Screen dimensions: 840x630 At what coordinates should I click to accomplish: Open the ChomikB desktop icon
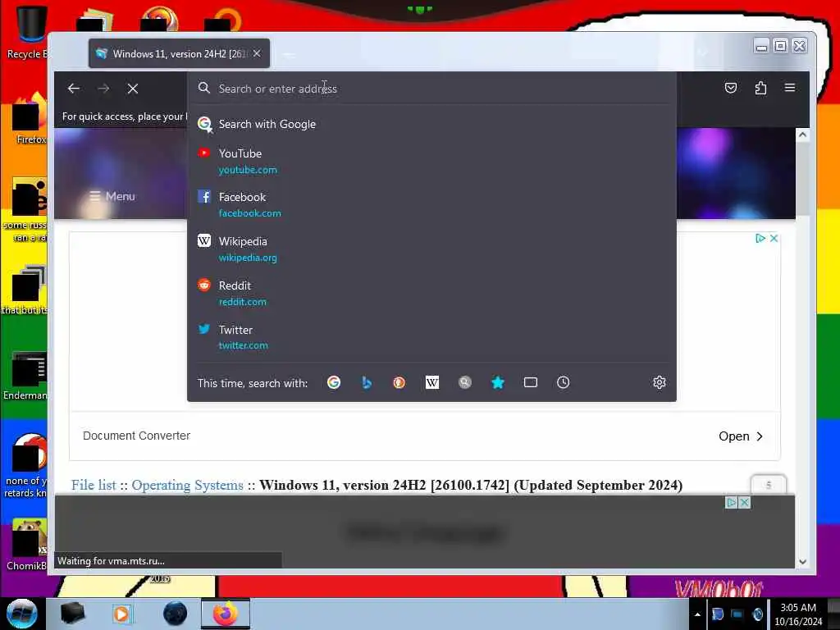(27, 545)
